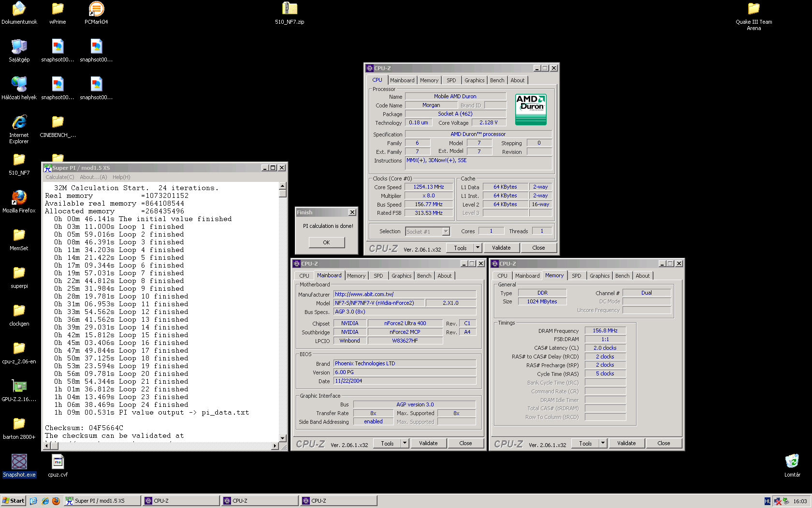Click the AMD Duron processor logo
The height and width of the screenshot is (508, 812).
pos(531,109)
